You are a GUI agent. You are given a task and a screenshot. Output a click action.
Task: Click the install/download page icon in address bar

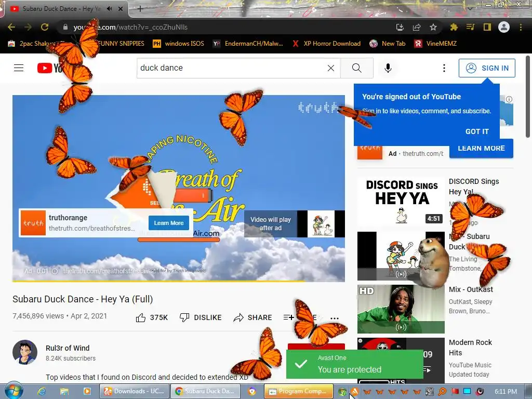point(400,27)
